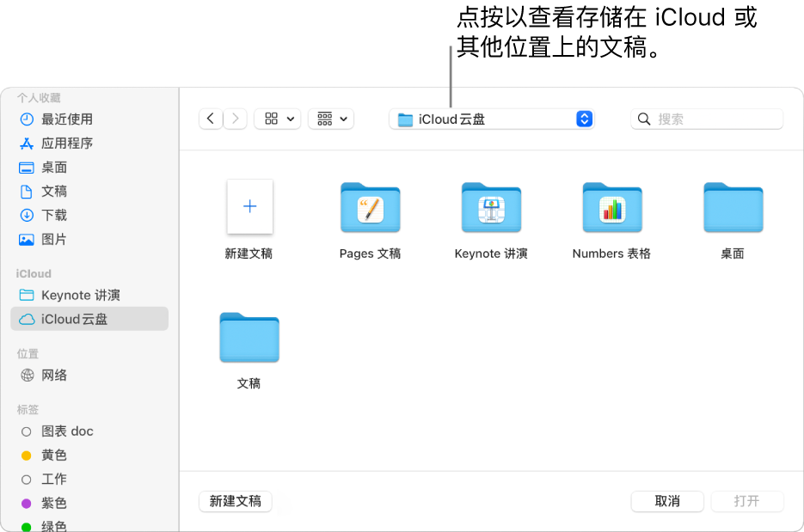The height and width of the screenshot is (532, 804).
Task: Select 最近使用 in the sidebar
Action: pos(89,119)
